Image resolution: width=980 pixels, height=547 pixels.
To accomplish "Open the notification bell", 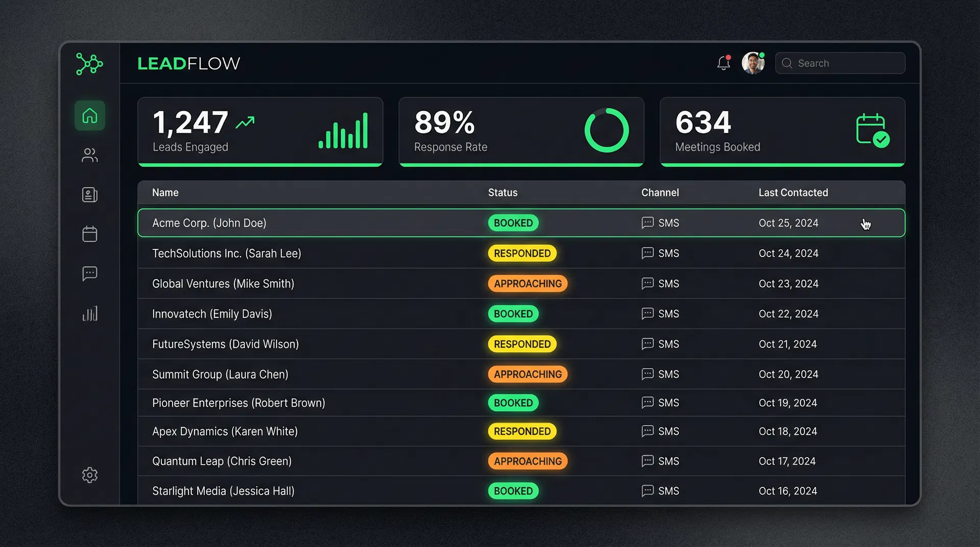I will [x=723, y=62].
